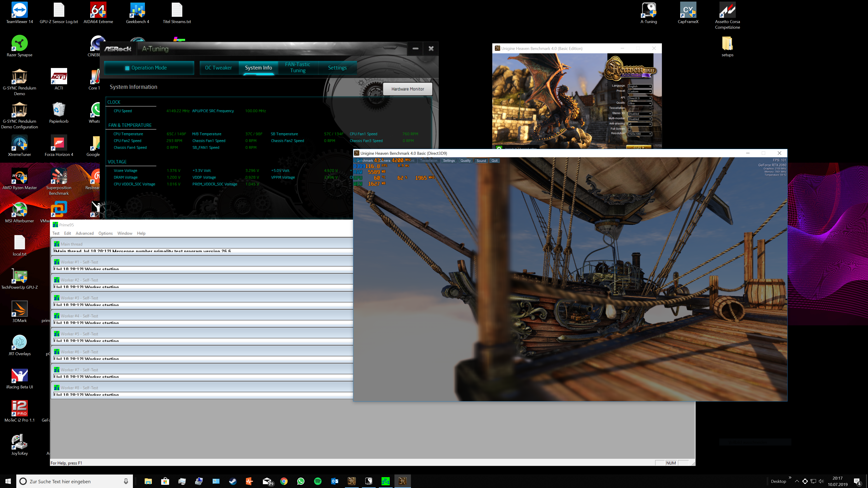The image size is (868, 488).
Task: Enable the Full Screen checkbox in Heaven
Action: [630, 129]
